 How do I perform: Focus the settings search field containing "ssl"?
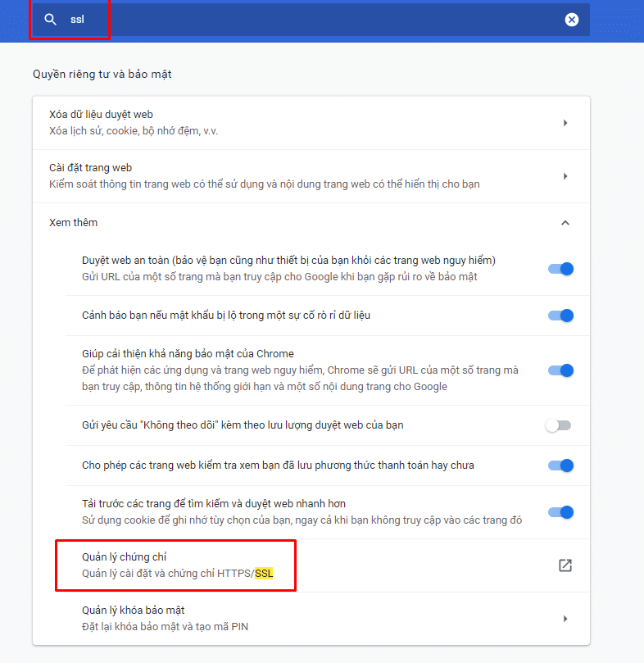(311, 20)
